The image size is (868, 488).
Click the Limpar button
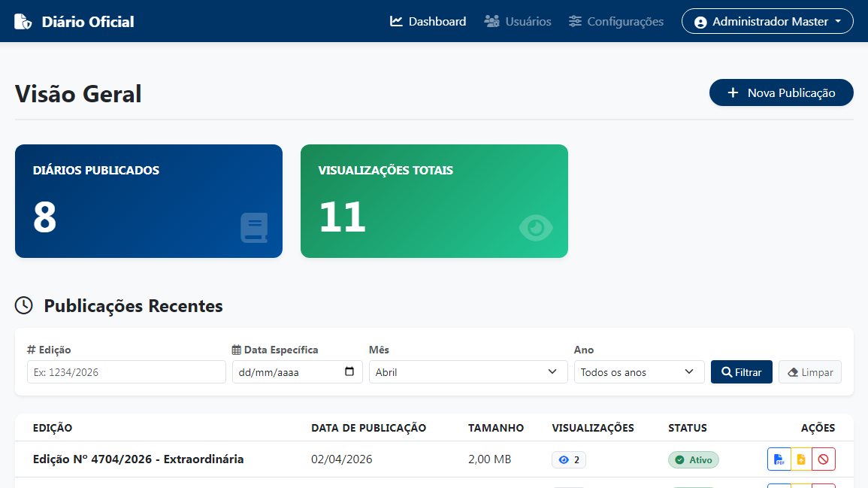tap(810, 372)
